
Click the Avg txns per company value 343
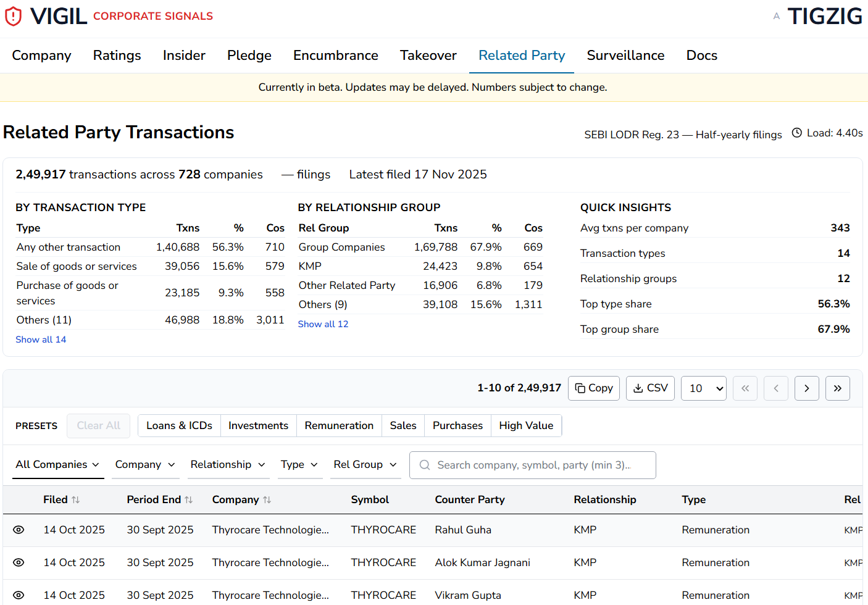(840, 228)
